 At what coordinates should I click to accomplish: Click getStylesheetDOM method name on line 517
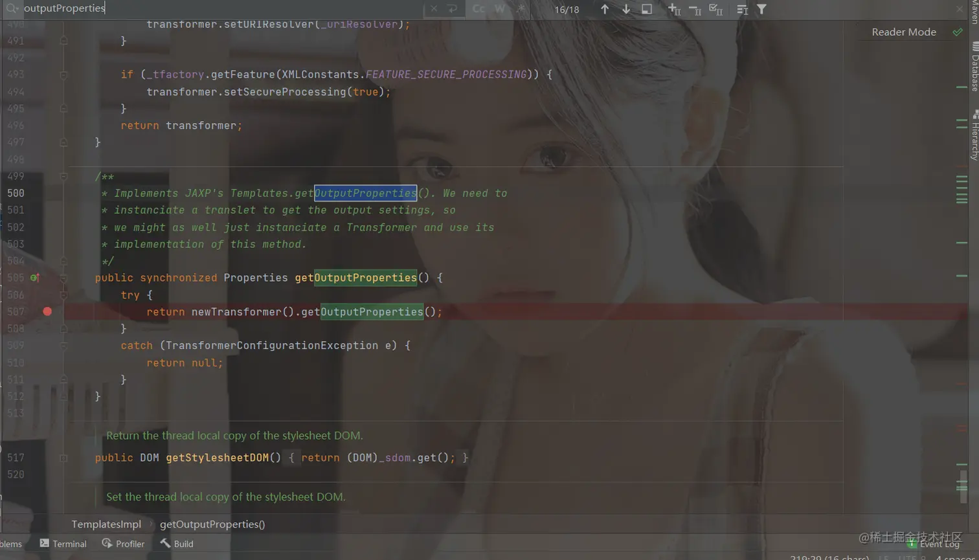point(217,458)
